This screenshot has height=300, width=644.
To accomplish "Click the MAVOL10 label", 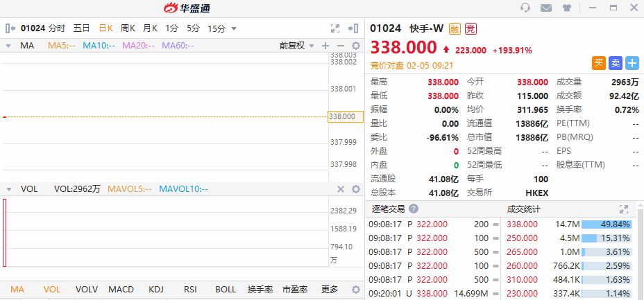I will click(x=184, y=189).
